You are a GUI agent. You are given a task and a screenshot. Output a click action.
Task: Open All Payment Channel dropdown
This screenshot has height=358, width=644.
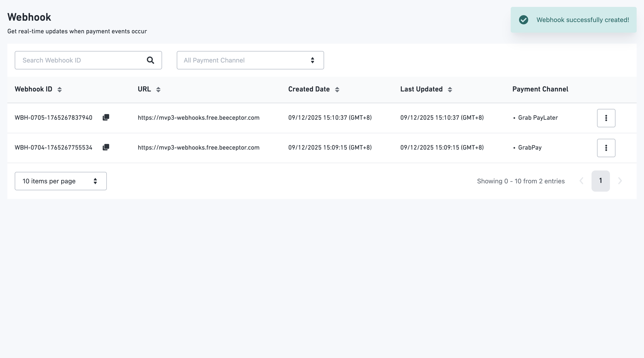(250, 60)
